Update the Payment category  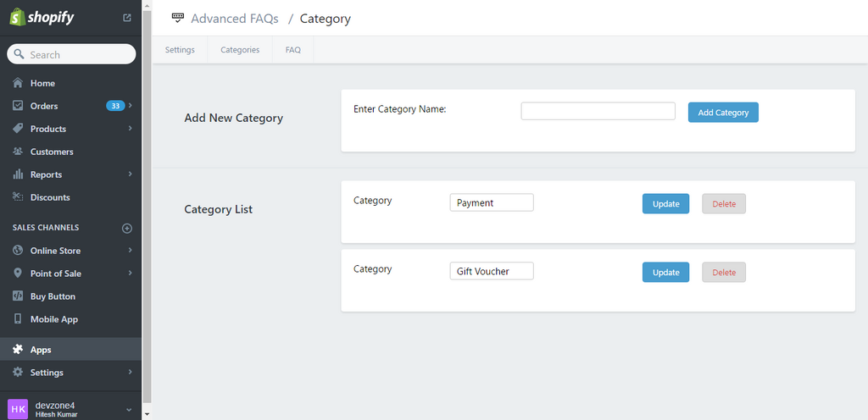click(x=665, y=204)
